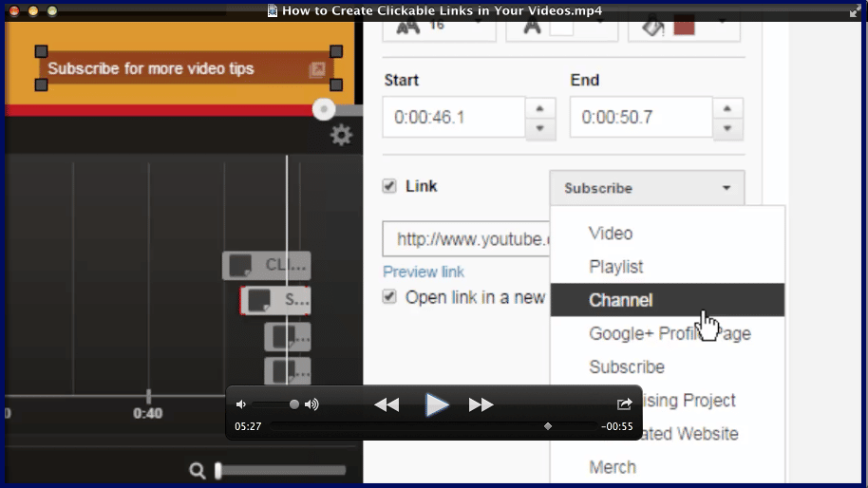
Task: Click the white text color swatch
Action: (x=560, y=28)
